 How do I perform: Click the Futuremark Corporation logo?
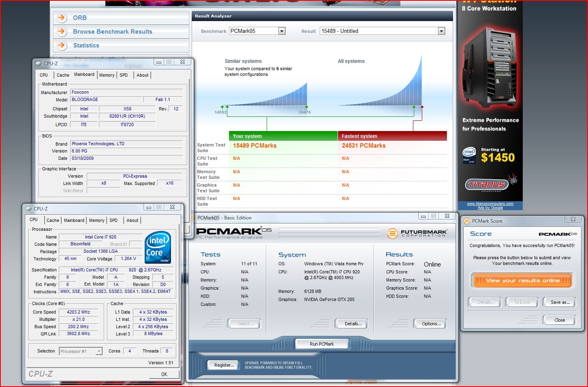click(417, 233)
